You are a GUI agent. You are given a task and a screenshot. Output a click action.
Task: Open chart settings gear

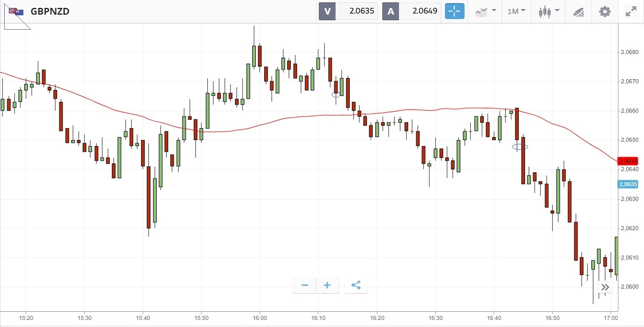click(x=605, y=11)
